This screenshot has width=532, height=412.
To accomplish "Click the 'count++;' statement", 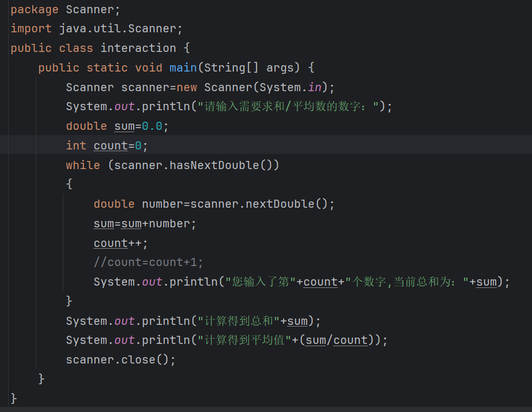I will point(120,243).
